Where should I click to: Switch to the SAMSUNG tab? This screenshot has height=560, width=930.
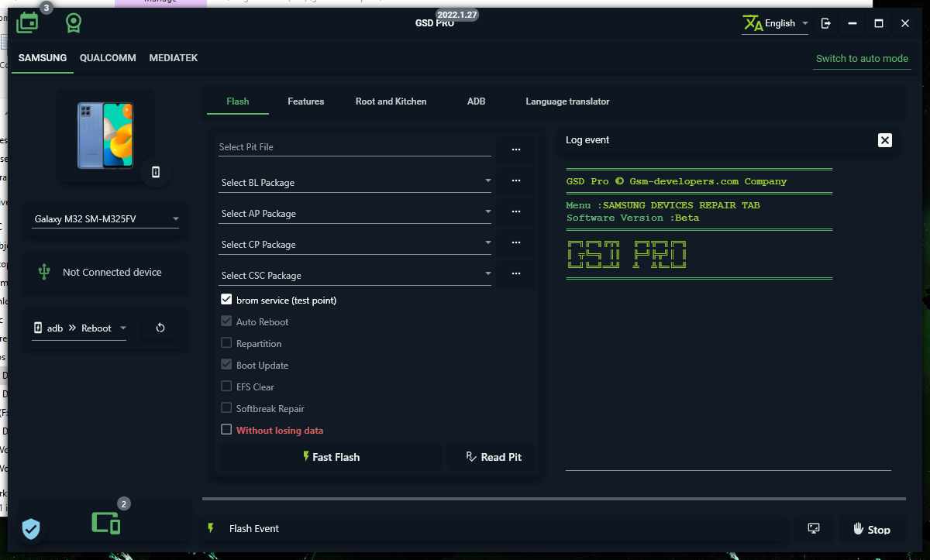(x=43, y=58)
